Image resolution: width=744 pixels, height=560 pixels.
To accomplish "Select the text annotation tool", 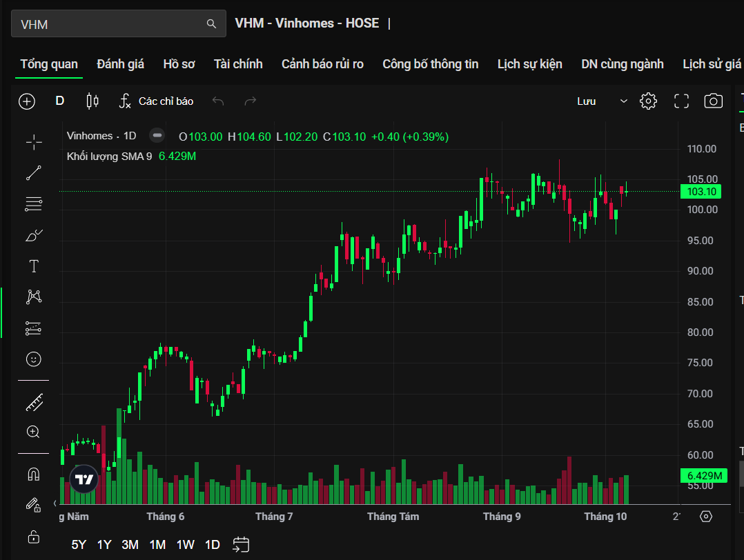I will pyautogui.click(x=34, y=266).
